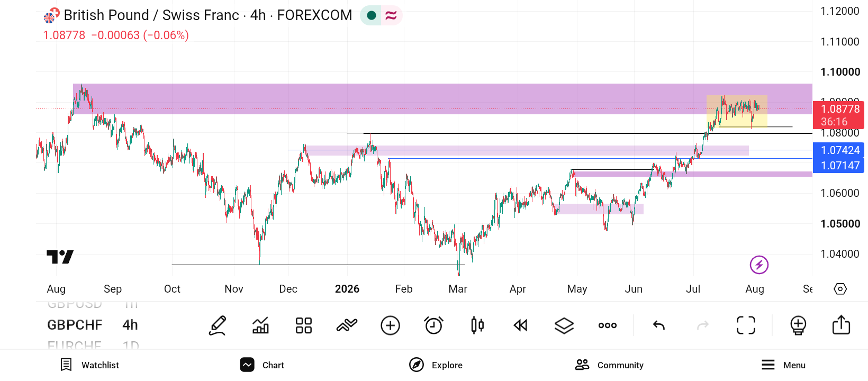Add a symbol with the plus circle icon

pos(391,325)
